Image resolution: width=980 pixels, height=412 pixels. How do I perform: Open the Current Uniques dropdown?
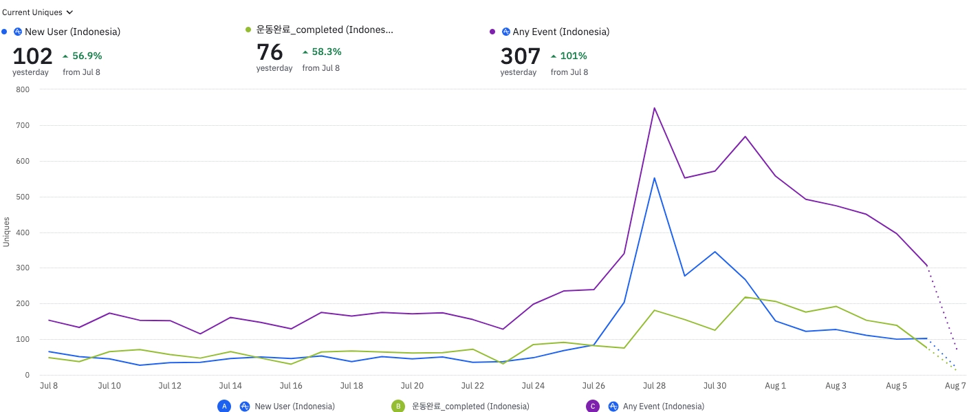[x=38, y=12]
